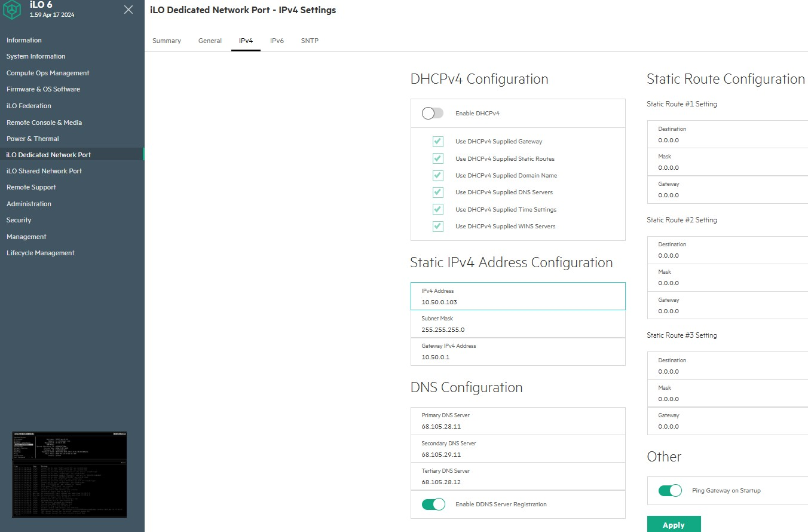Edit Static Route #3 Gateway field
The width and height of the screenshot is (808, 532).
click(x=727, y=421)
